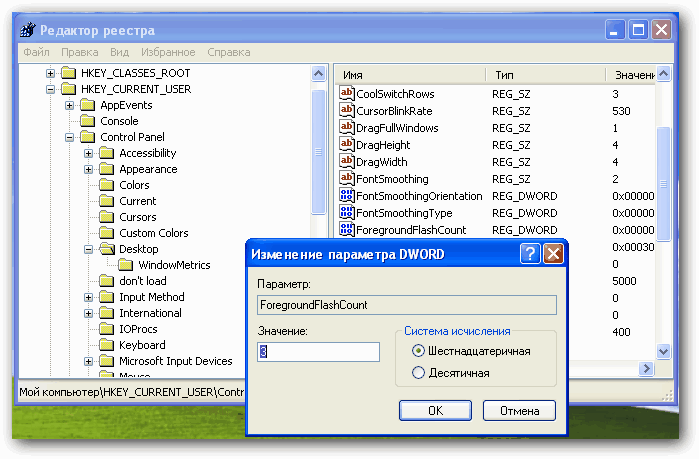
Task: Click the CoolSwitchRows string value icon
Action: click(x=346, y=94)
